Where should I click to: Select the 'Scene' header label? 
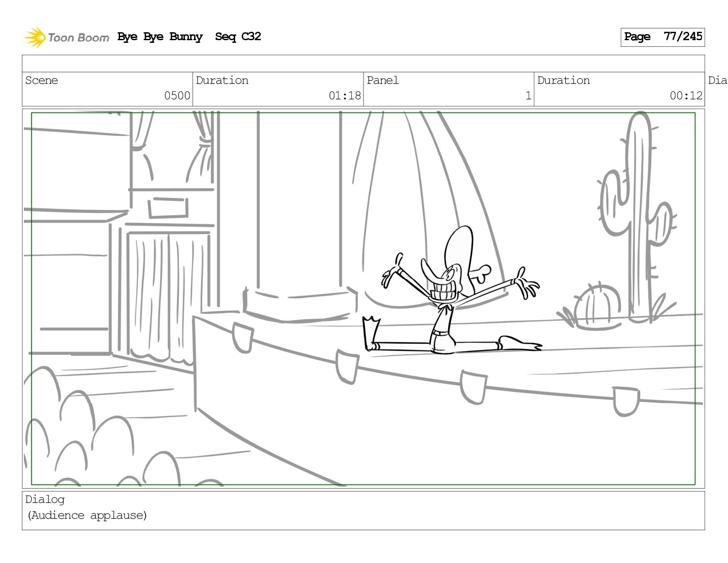tap(41, 80)
